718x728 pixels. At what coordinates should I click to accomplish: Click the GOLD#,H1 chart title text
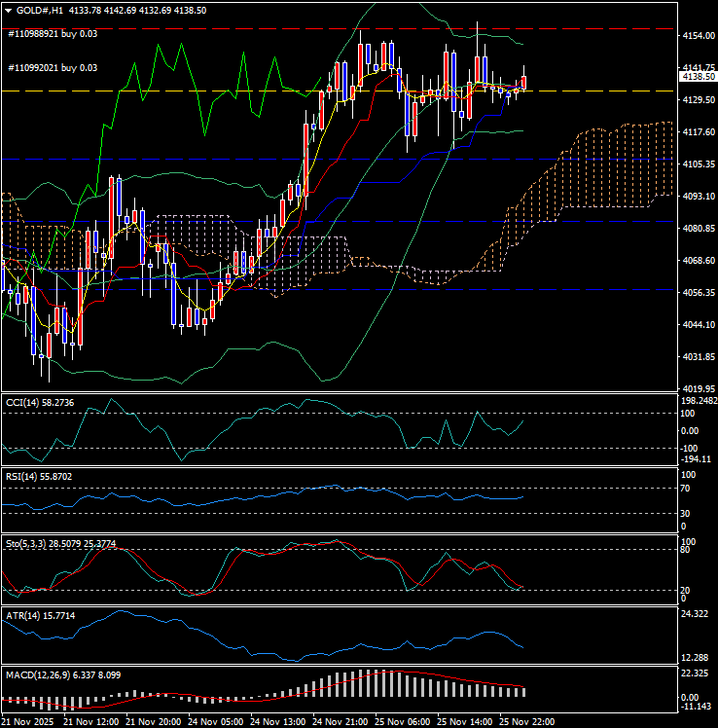click(43, 9)
